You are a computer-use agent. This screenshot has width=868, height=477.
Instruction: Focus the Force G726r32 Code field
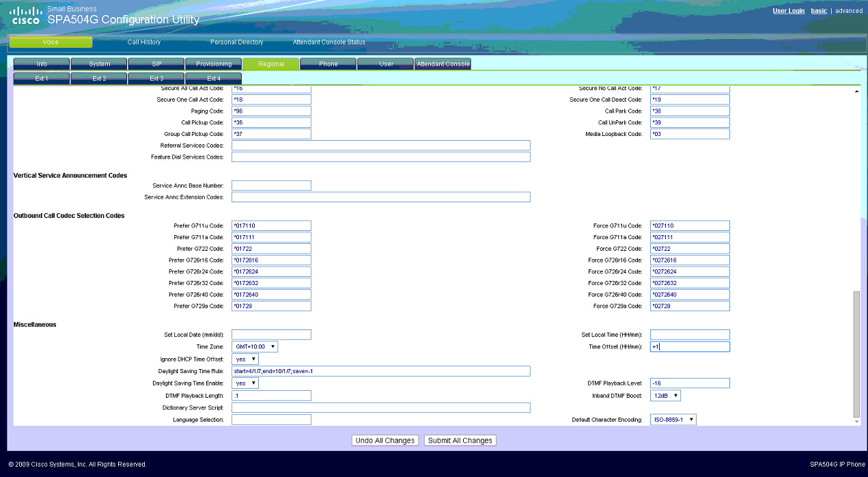pyautogui.click(x=690, y=283)
